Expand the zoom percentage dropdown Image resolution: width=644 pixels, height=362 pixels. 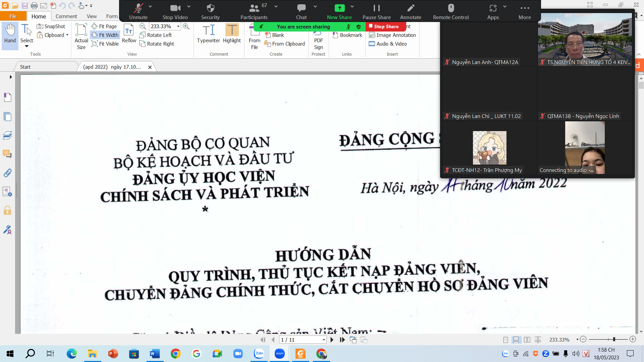coord(178,26)
